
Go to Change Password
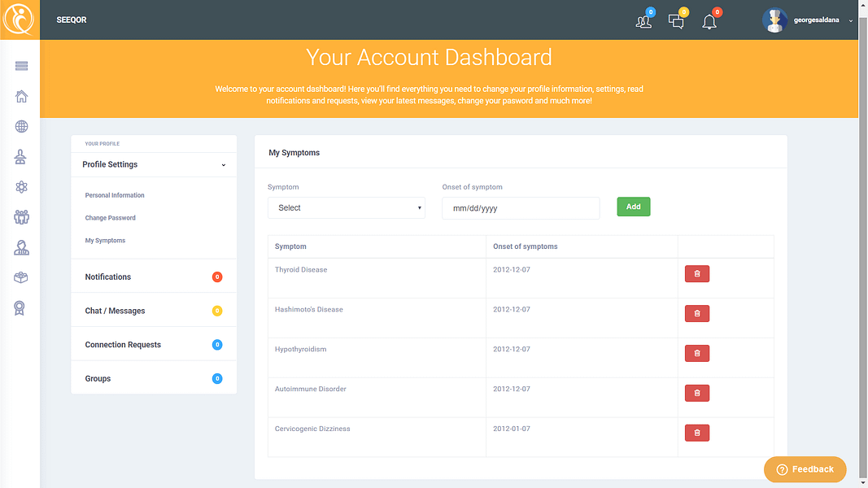tap(110, 218)
